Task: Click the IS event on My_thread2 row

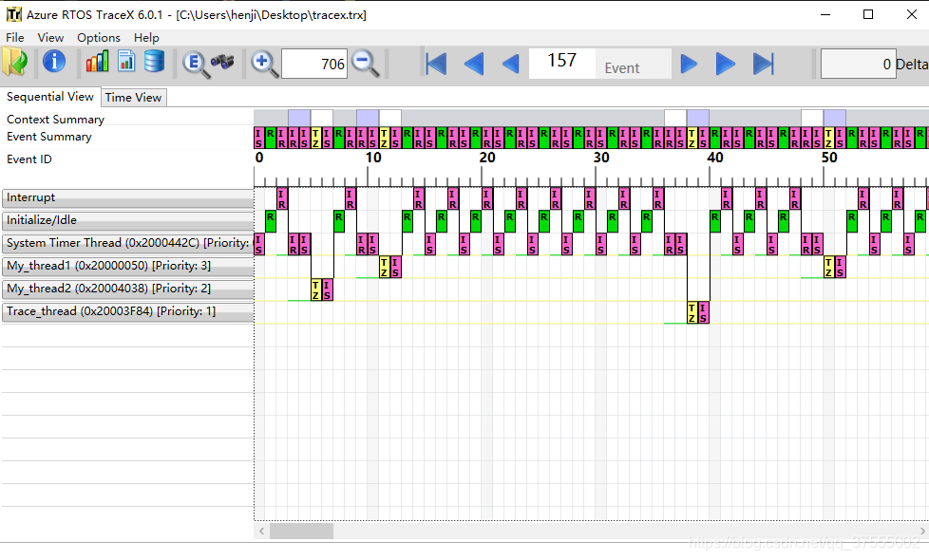Action: pyautogui.click(x=327, y=289)
